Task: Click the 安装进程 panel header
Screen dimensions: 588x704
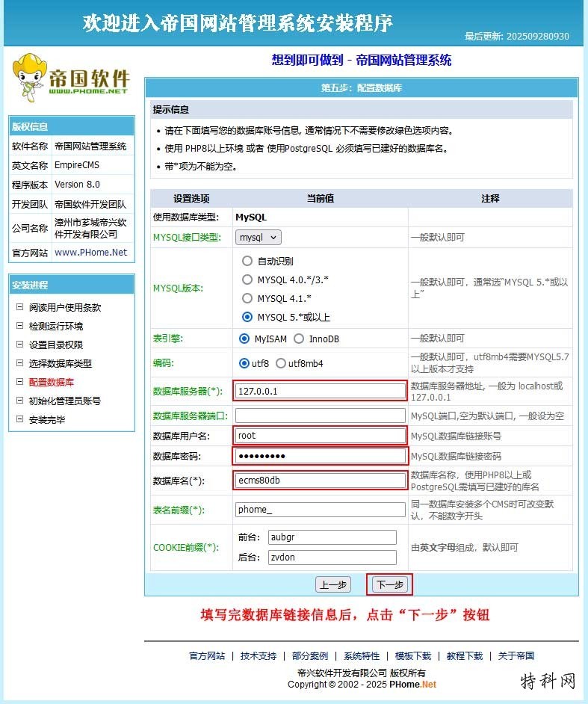Action: pos(72,285)
